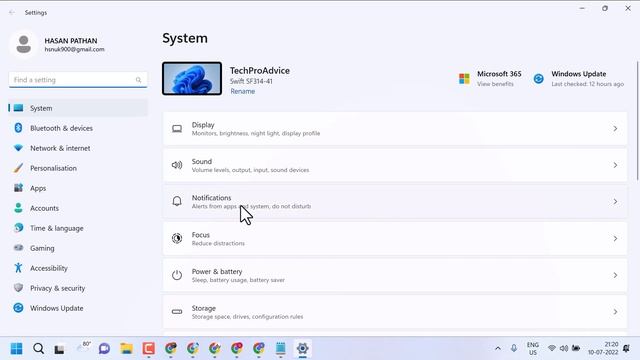The image size is (640, 360).
Task: Click the volume icon in system tray
Action: pyautogui.click(x=564, y=349)
